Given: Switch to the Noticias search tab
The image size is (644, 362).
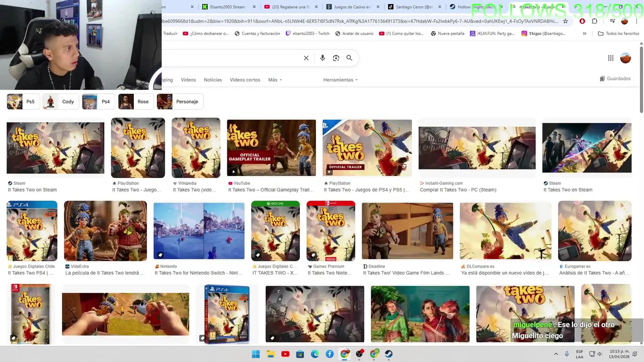Looking at the screenshot, I should tap(213, 80).
